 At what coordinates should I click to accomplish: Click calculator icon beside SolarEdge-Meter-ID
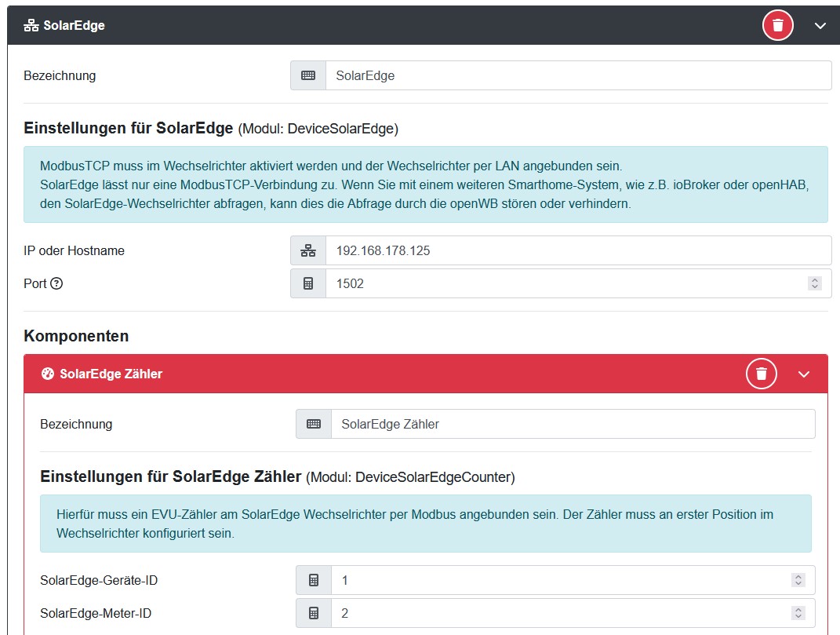(x=314, y=613)
